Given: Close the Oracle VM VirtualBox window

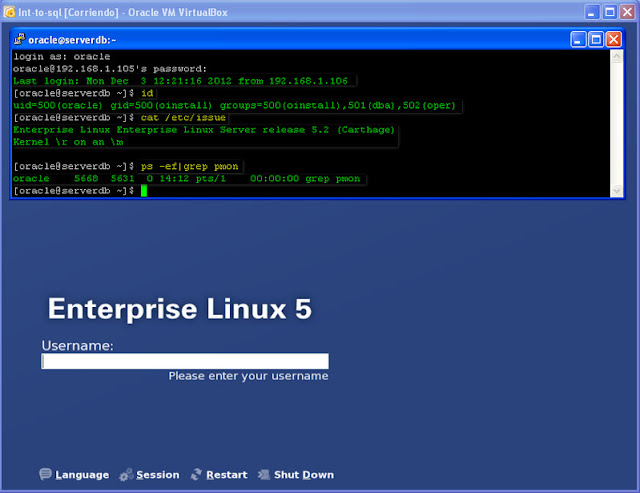Looking at the screenshot, I should click(x=627, y=12).
